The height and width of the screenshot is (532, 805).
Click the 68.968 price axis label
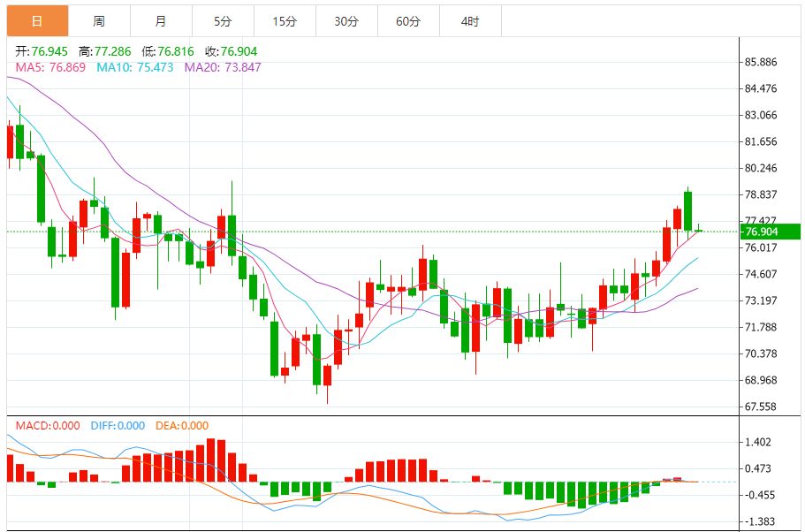click(x=761, y=381)
